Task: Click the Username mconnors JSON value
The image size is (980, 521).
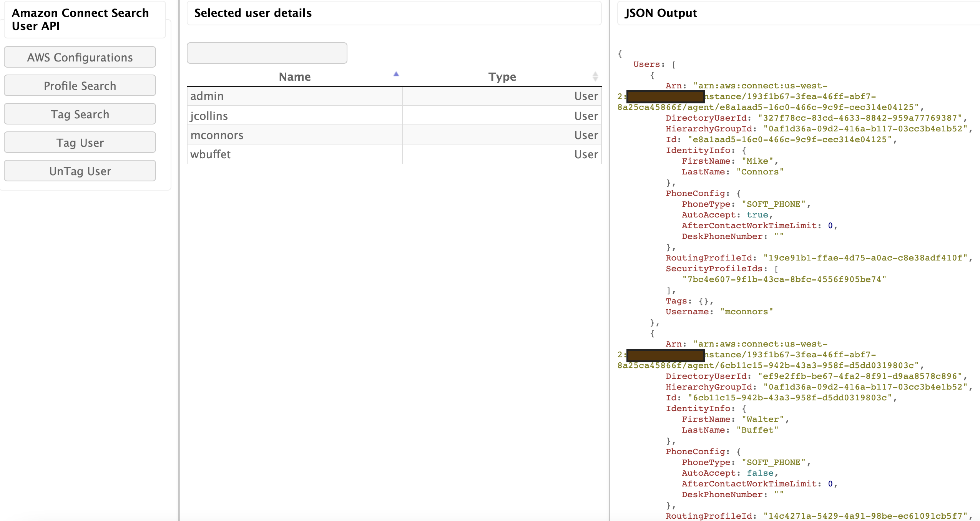Action: tap(746, 312)
